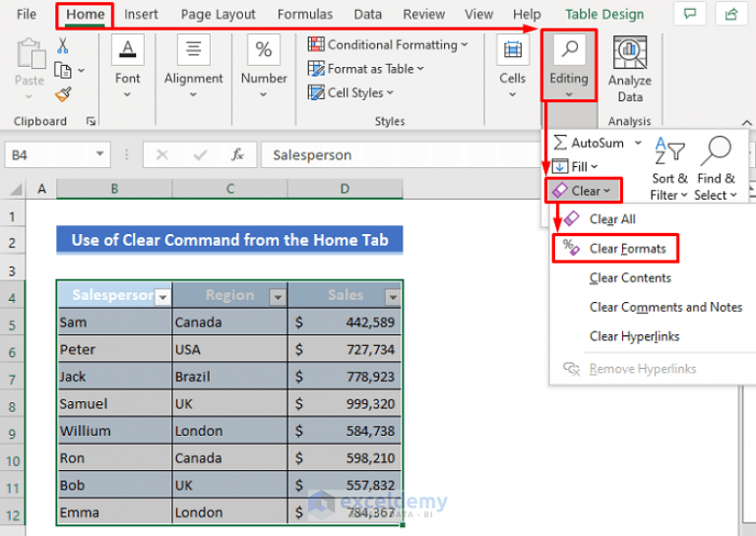Switch to the Insert tab
The width and height of the screenshot is (756, 536).
141,15
